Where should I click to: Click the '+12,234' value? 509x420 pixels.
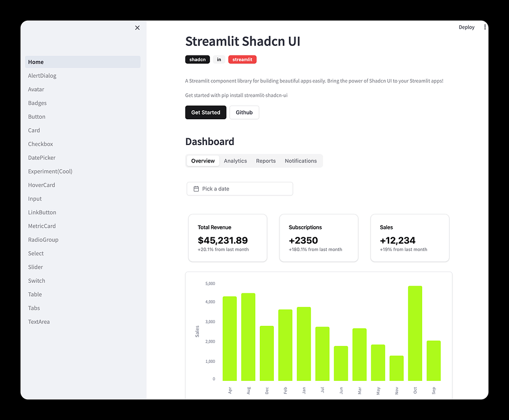coord(398,240)
